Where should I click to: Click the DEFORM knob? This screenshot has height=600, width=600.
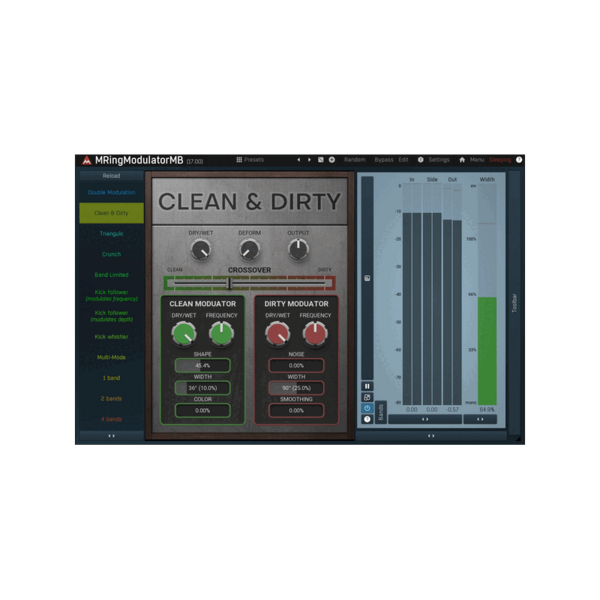coord(249,250)
